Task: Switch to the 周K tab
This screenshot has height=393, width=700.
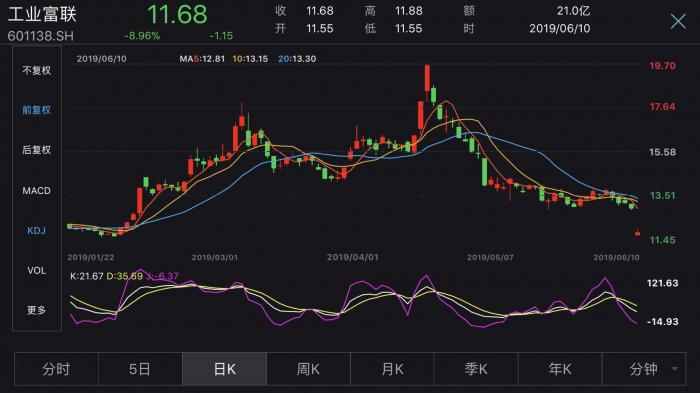Action: click(308, 369)
